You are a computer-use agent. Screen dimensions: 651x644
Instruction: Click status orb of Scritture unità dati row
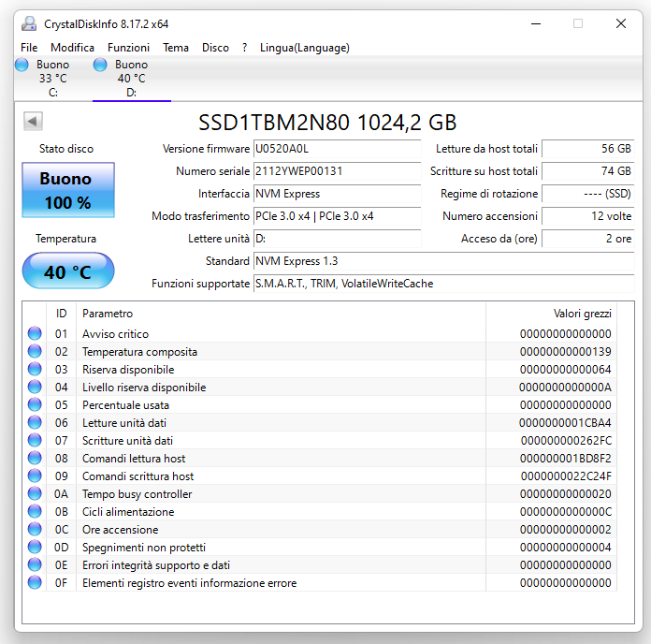[35, 441]
